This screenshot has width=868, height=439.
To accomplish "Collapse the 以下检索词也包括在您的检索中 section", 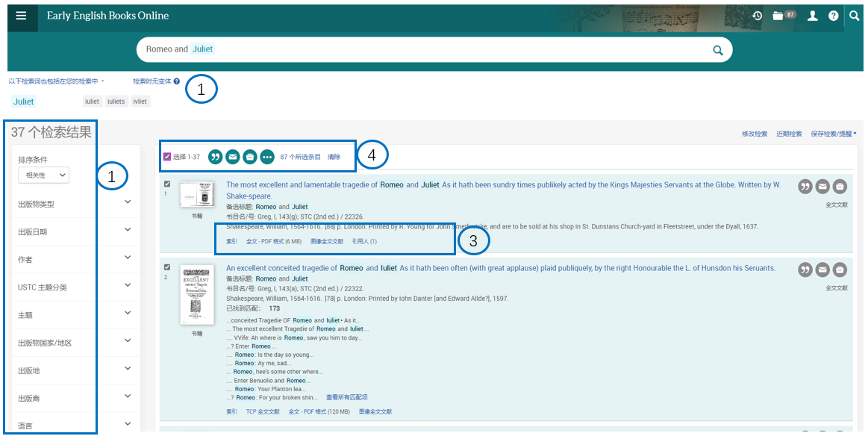I will pos(57,81).
